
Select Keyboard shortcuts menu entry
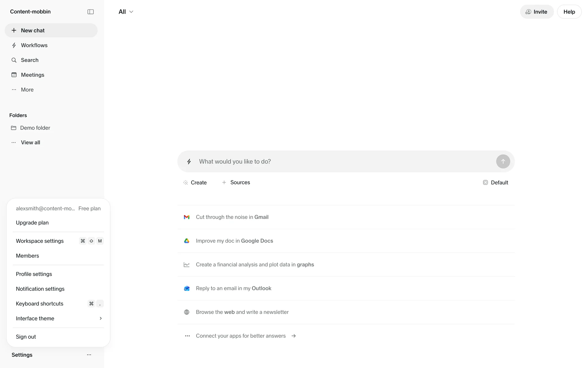click(x=40, y=304)
